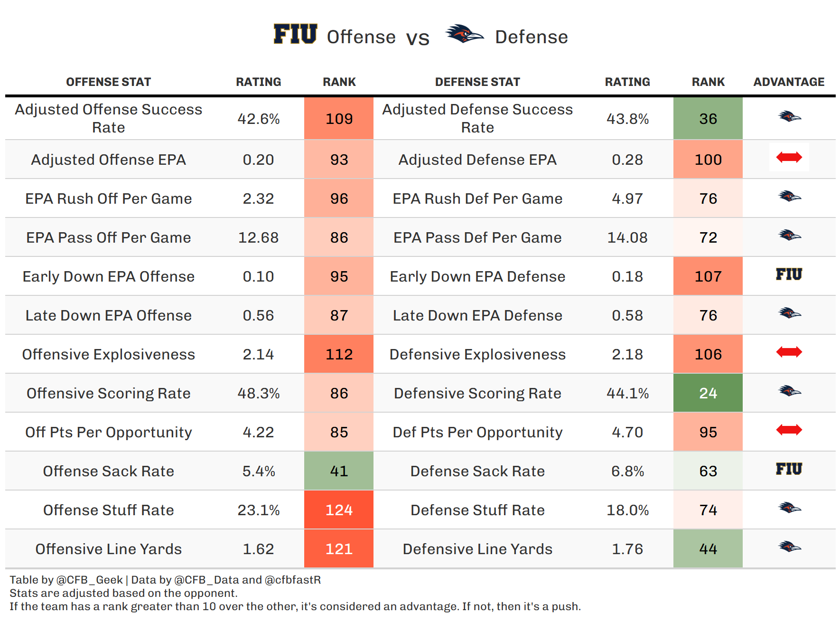This screenshot has height=623, width=840.
Task: Click the ADVANTAGE column header
Action: coord(789,82)
